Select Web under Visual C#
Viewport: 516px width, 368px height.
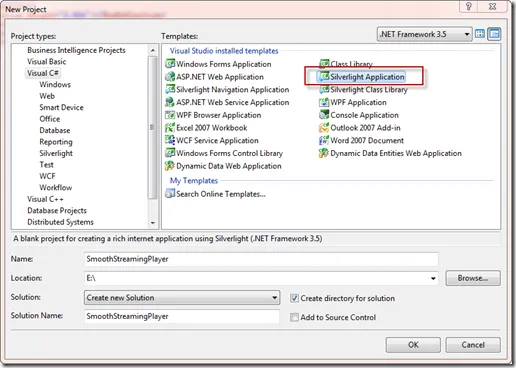tap(47, 96)
